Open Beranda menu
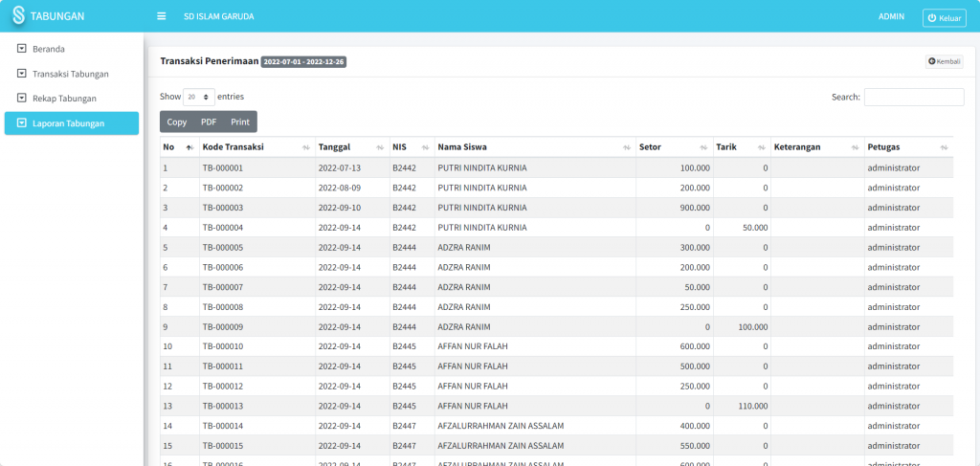The height and width of the screenshot is (466, 980). (x=71, y=48)
